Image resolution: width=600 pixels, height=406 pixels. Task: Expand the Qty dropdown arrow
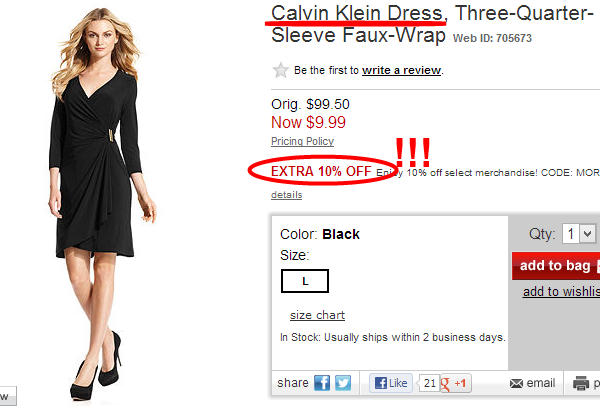[x=588, y=233]
